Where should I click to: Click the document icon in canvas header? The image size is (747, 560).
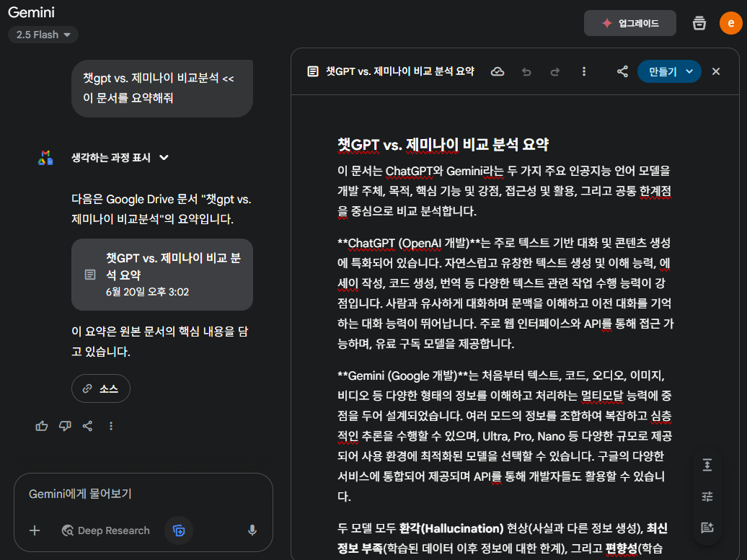pyautogui.click(x=313, y=71)
